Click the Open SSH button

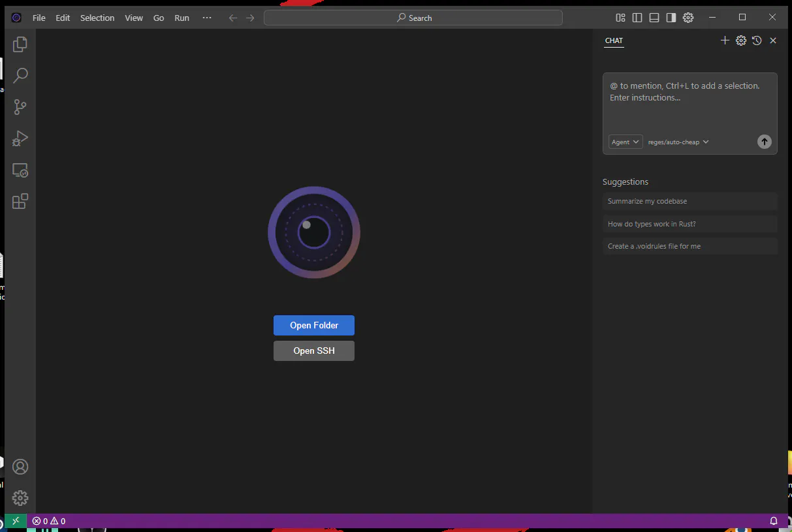(314, 351)
